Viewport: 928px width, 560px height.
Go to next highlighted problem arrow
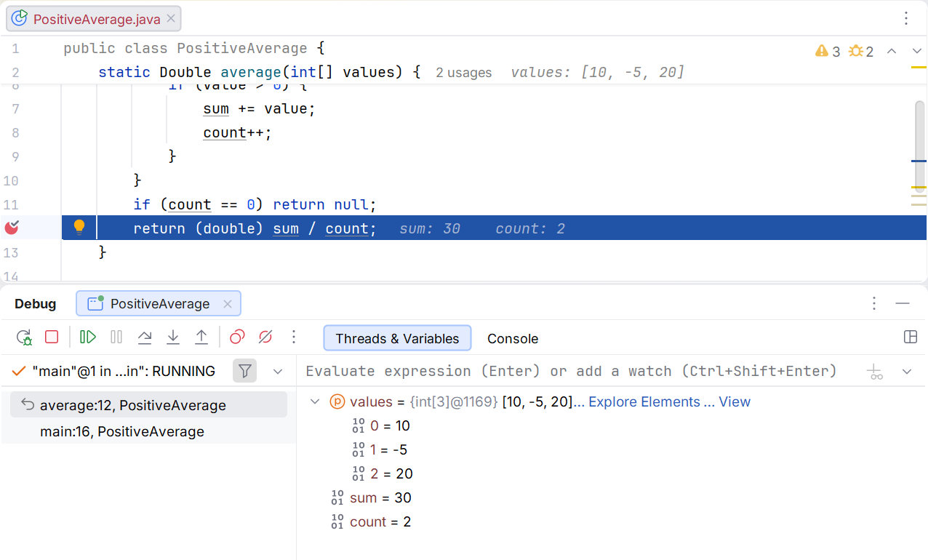(x=916, y=52)
